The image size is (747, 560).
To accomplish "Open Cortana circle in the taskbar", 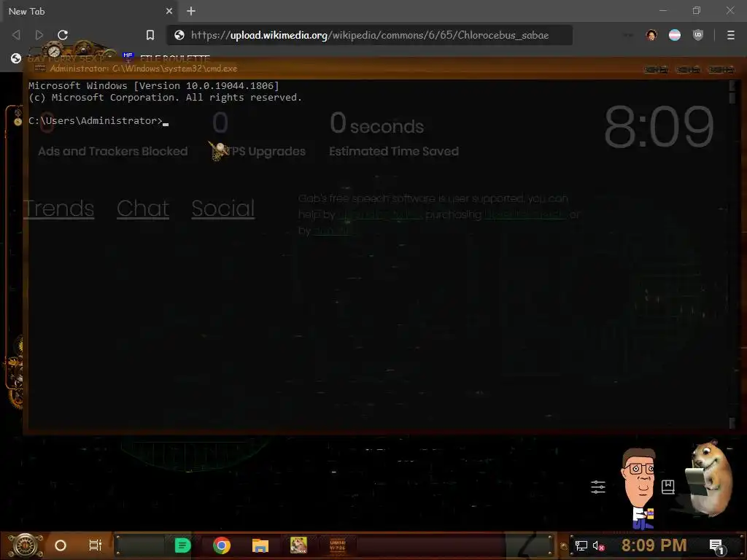I will [61, 545].
